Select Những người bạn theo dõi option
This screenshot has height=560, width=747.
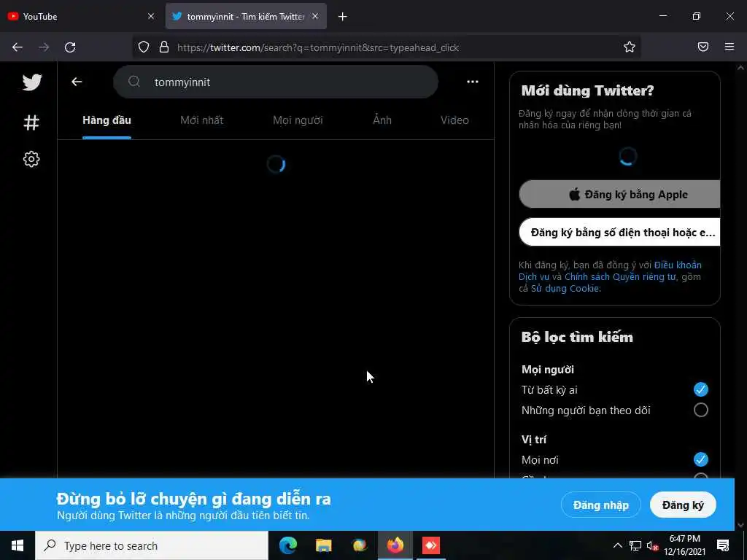coord(701,410)
